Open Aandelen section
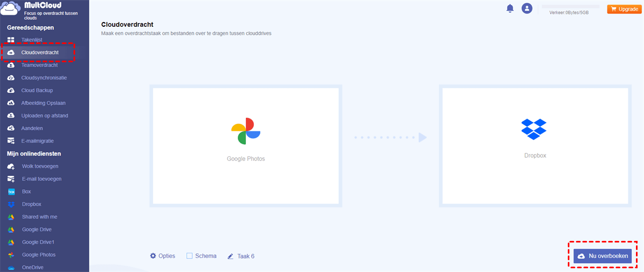 [x=32, y=128]
